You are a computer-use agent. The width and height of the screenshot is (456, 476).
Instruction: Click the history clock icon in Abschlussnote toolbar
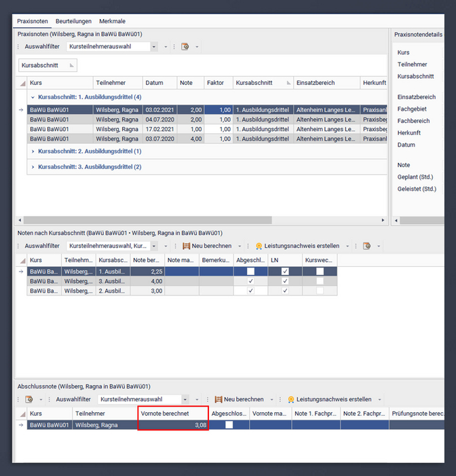[29, 399]
